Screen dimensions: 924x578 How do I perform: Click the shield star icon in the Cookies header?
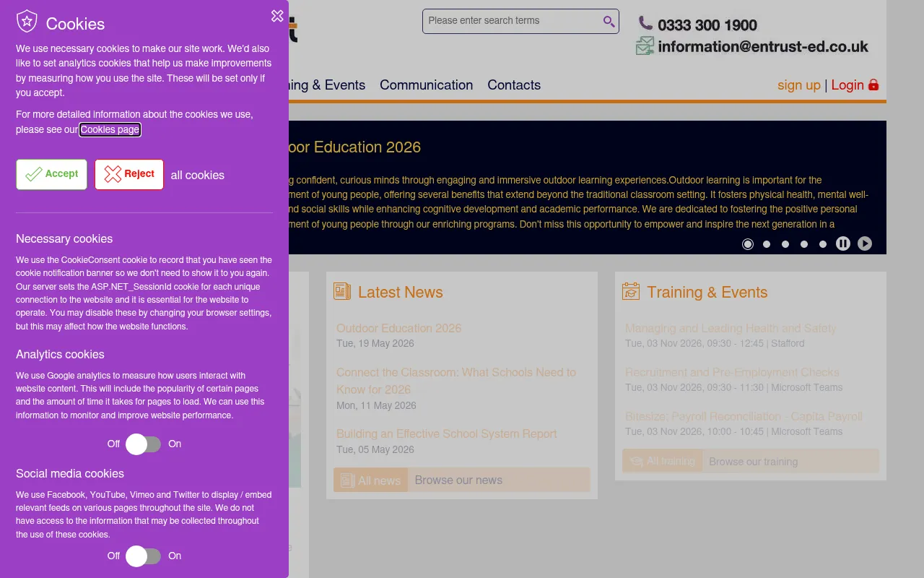click(x=27, y=22)
